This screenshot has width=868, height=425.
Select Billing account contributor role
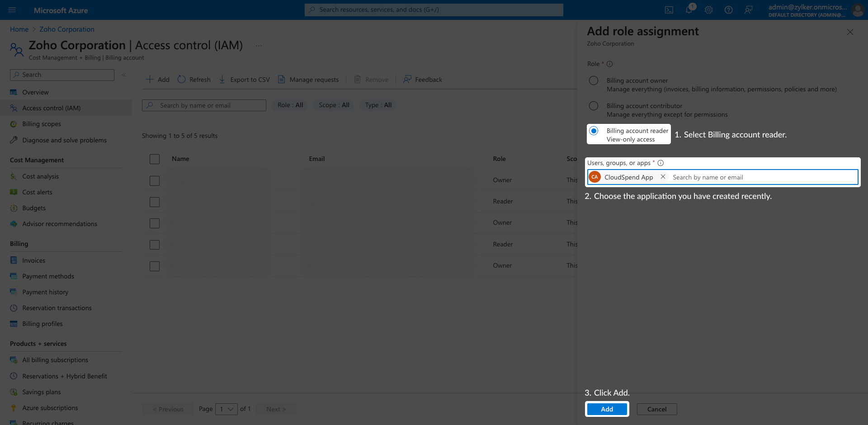pyautogui.click(x=594, y=106)
